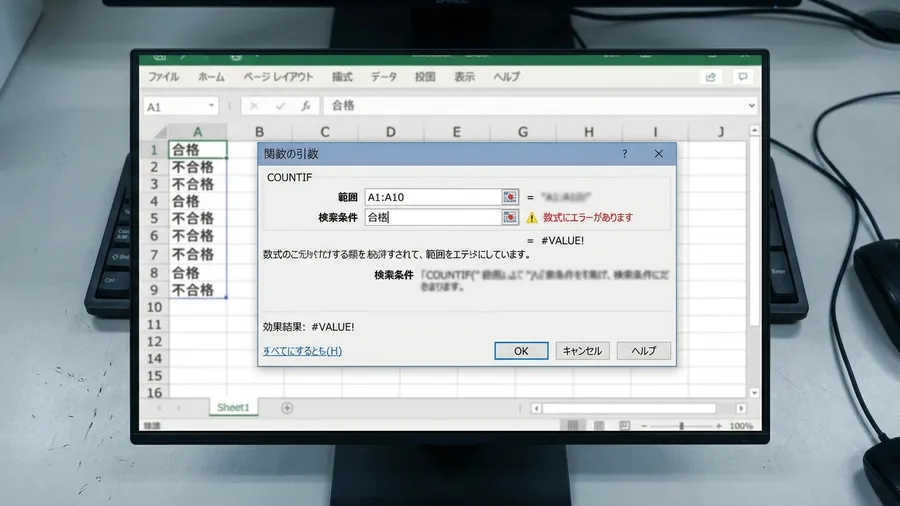Viewport: 900px width, 506px height.
Task: Open the ページ レイアウト tab
Action: tap(278, 77)
